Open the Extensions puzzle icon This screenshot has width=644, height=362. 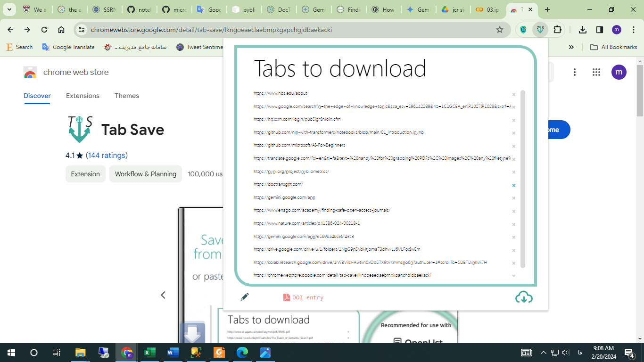[557, 30]
